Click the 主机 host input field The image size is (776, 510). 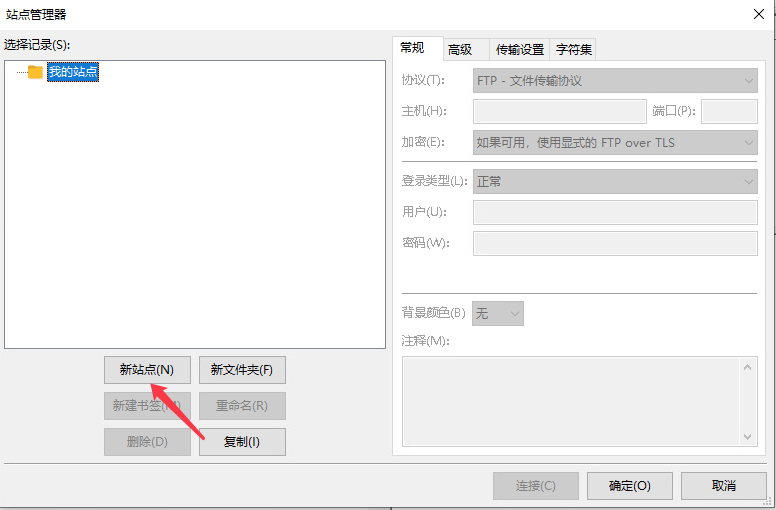pyautogui.click(x=560, y=111)
